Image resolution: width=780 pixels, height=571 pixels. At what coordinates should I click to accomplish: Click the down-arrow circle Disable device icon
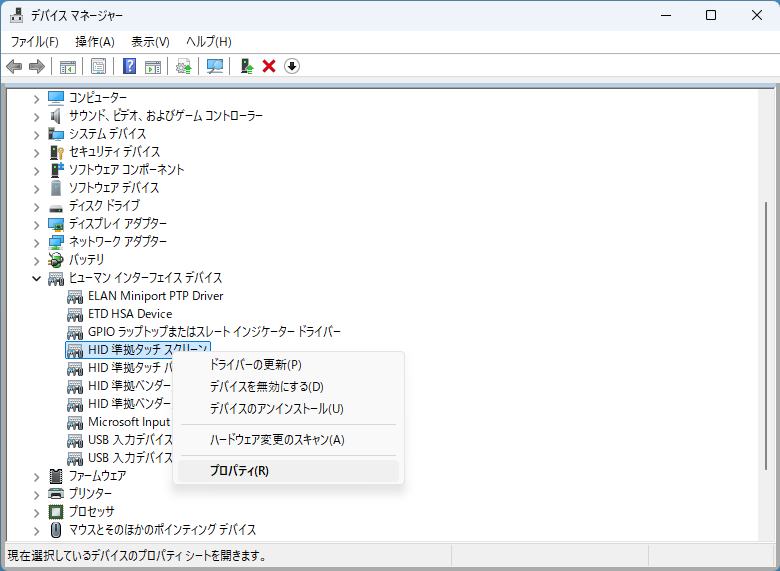point(292,66)
